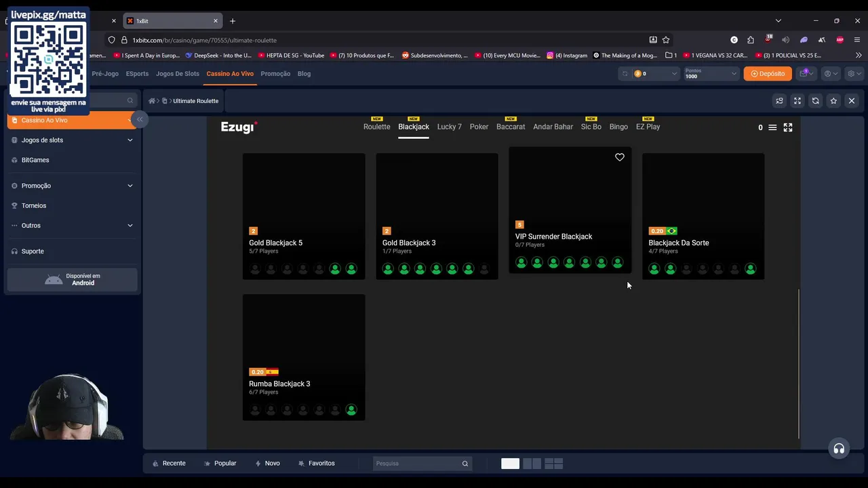Bookmark page with browser star
The height and width of the screenshot is (488, 868).
click(x=666, y=40)
